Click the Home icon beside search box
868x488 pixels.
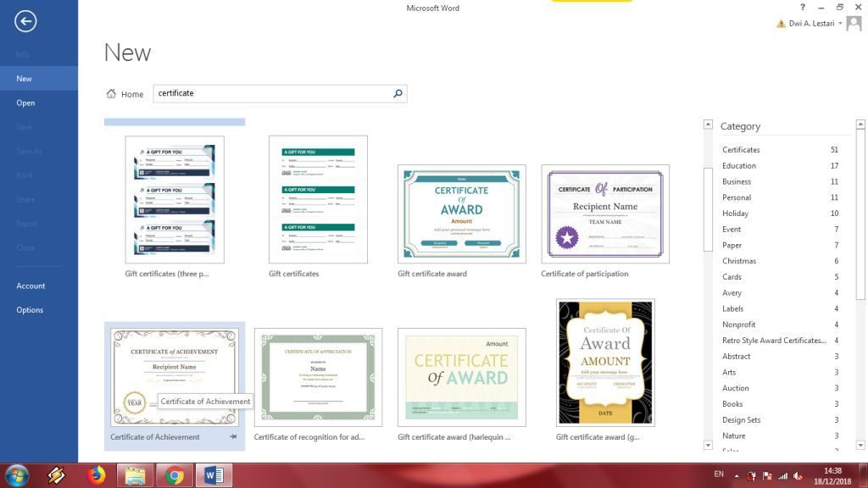tap(111, 94)
